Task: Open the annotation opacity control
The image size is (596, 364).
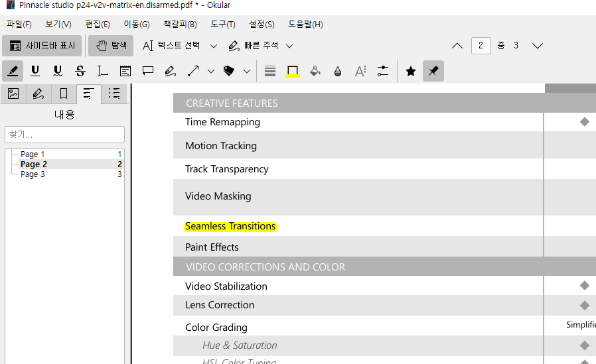Action: click(338, 71)
